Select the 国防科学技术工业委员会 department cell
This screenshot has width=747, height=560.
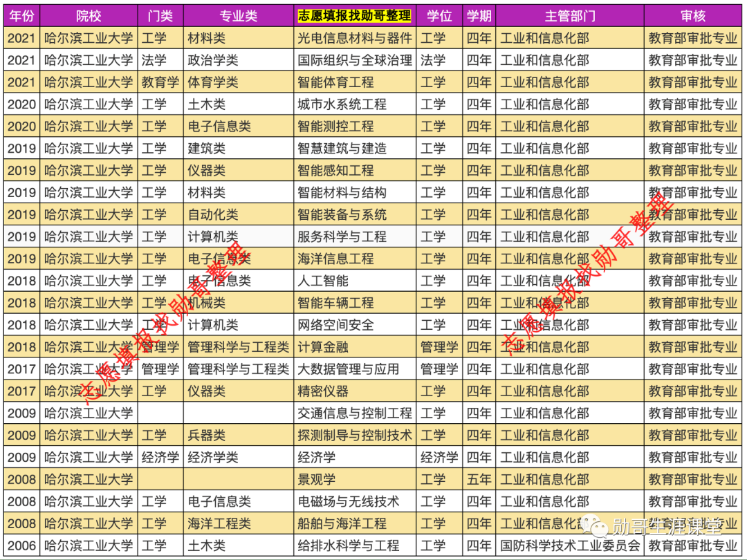570,545
